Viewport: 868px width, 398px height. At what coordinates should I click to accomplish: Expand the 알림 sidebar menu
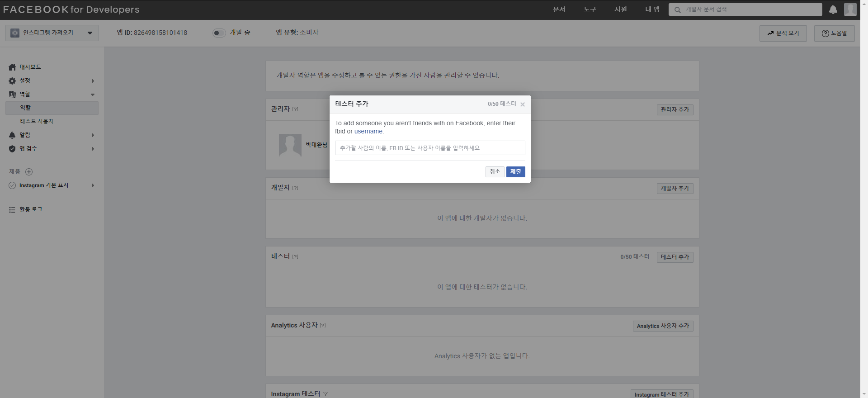click(93, 135)
